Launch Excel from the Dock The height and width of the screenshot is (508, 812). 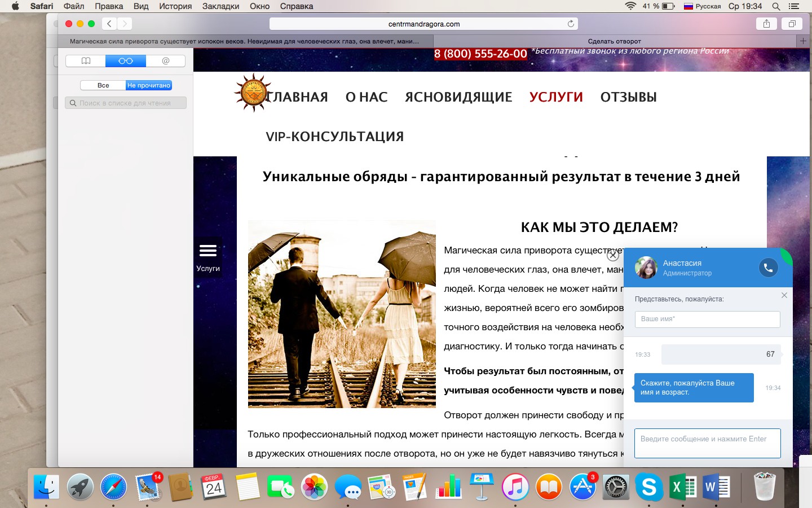tap(682, 486)
